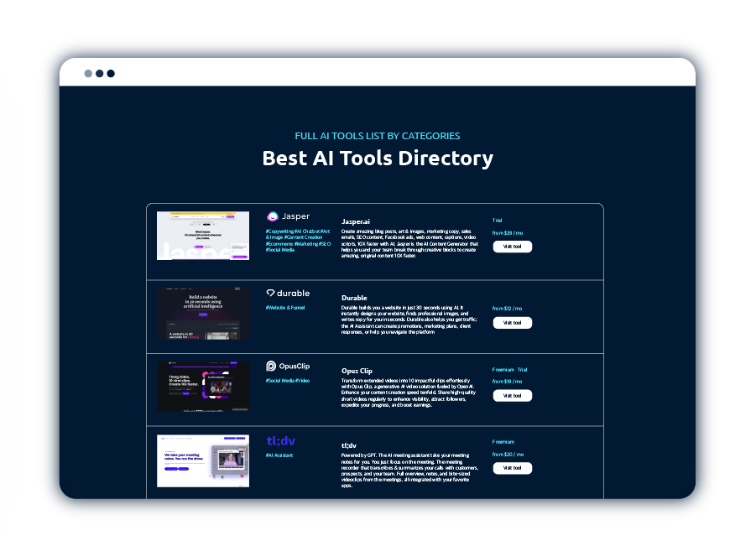Click the Opus Clip title heading
The image size is (756, 546).
tap(357, 371)
